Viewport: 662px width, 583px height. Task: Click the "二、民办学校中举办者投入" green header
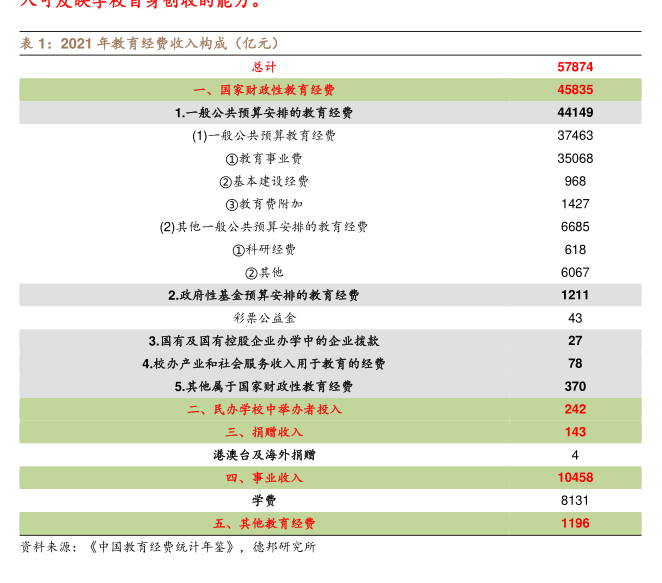click(x=264, y=409)
